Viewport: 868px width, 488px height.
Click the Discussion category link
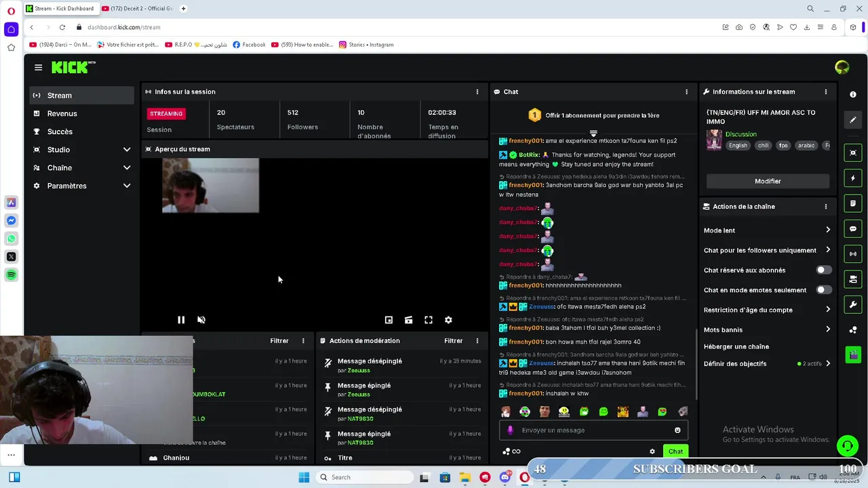coord(741,134)
